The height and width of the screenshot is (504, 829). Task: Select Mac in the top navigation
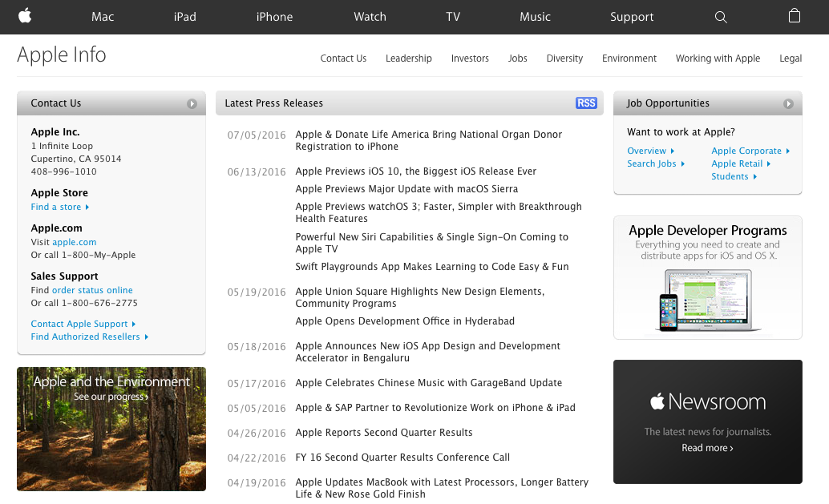[103, 17]
